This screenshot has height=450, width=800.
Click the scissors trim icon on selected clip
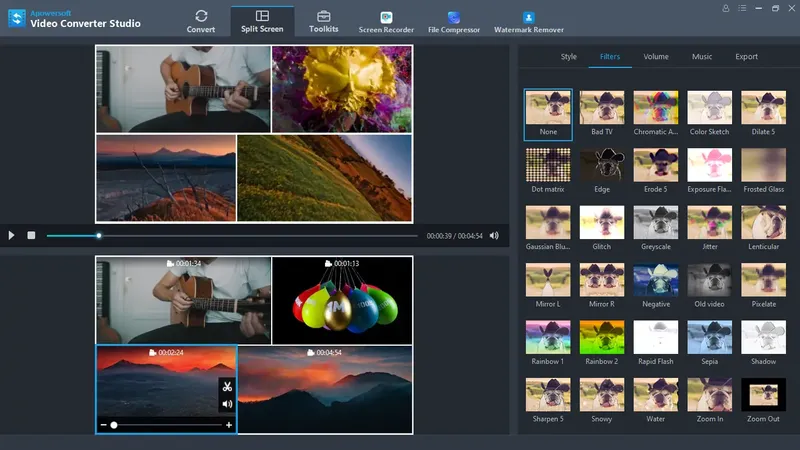[227, 387]
